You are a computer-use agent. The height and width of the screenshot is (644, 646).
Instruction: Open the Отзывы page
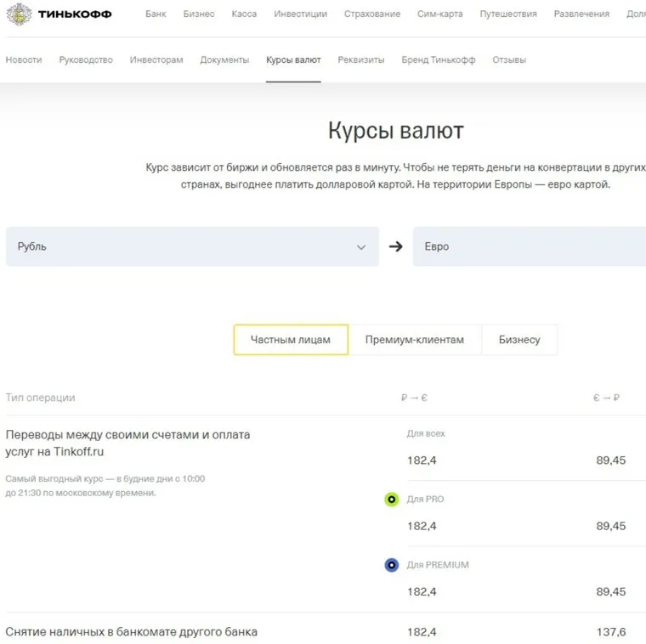(509, 60)
